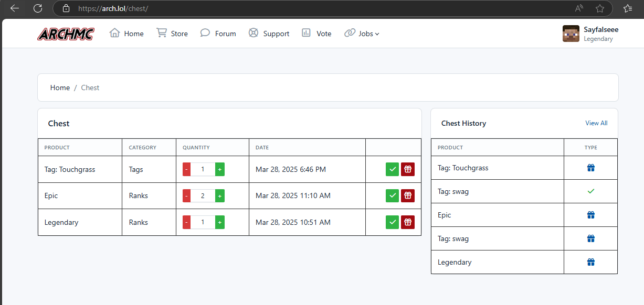Increase Epic quantity with plus button
The width and height of the screenshot is (644, 305).
[220, 195]
